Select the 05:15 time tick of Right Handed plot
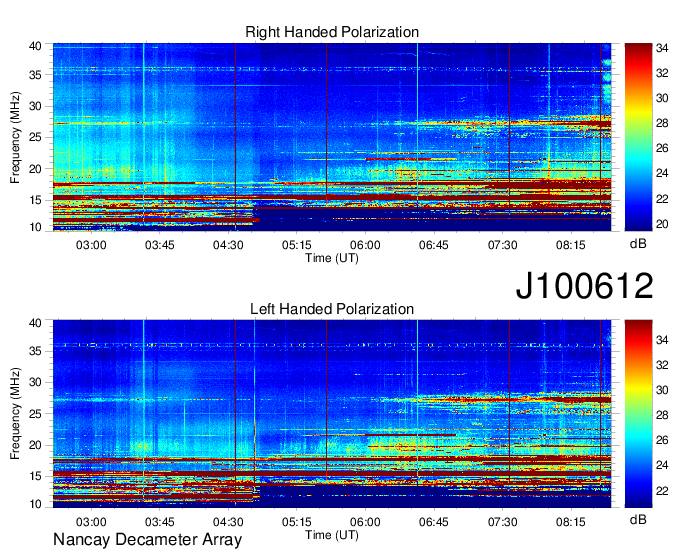This screenshot has height=552, width=680. coord(297,245)
